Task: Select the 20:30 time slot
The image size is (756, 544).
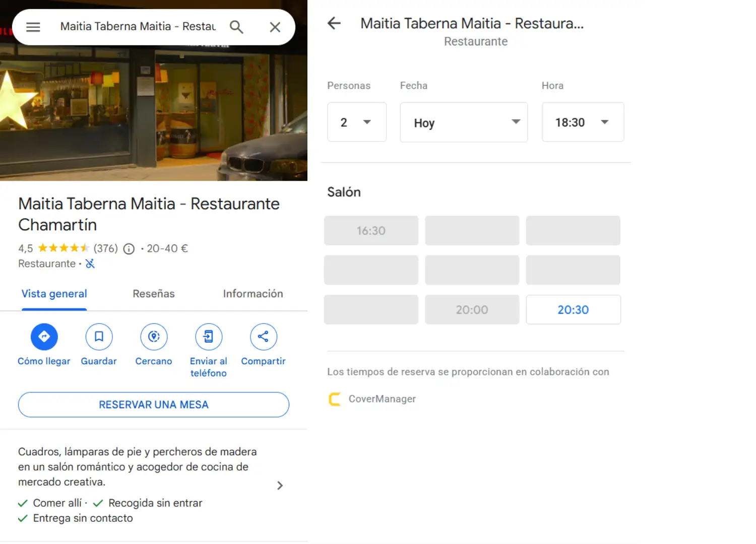Action: 573,310
